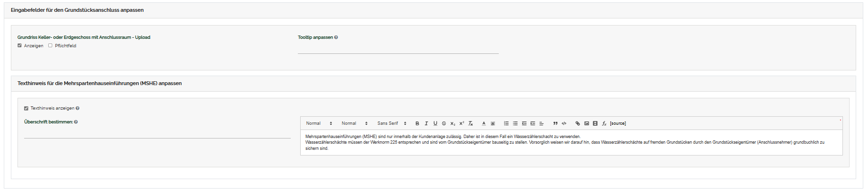Click the clear formatting icon

(x=470, y=123)
